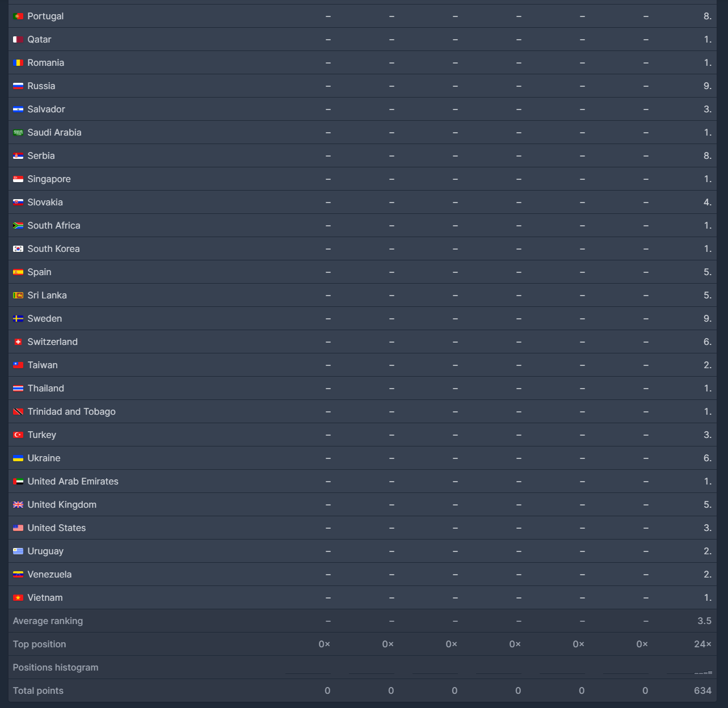
Task: Click the Portugal flag icon
Action: [x=18, y=16]
